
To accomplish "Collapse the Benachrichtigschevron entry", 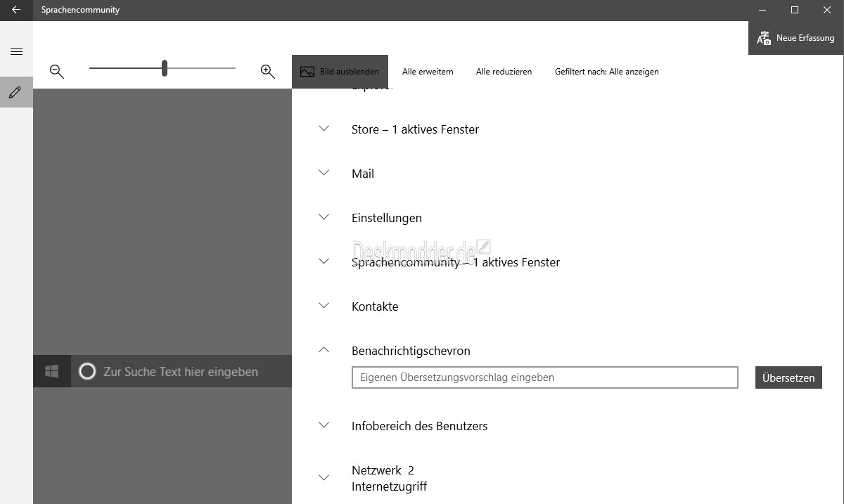I will pyautogui.click(x=324, y=349).
